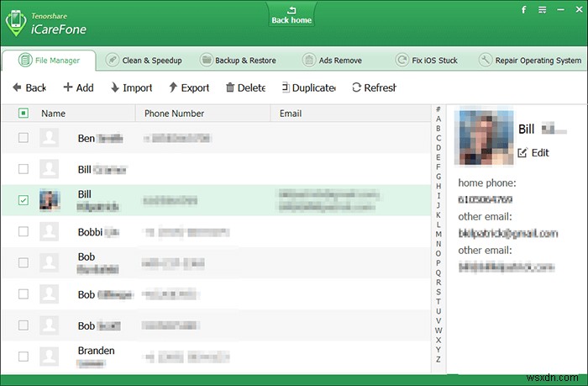Image resolution: width=588 pixels, height=386 pixels.
Task: Click the Clean & Speedup rocket icon
Action: [x=112, y=60]
